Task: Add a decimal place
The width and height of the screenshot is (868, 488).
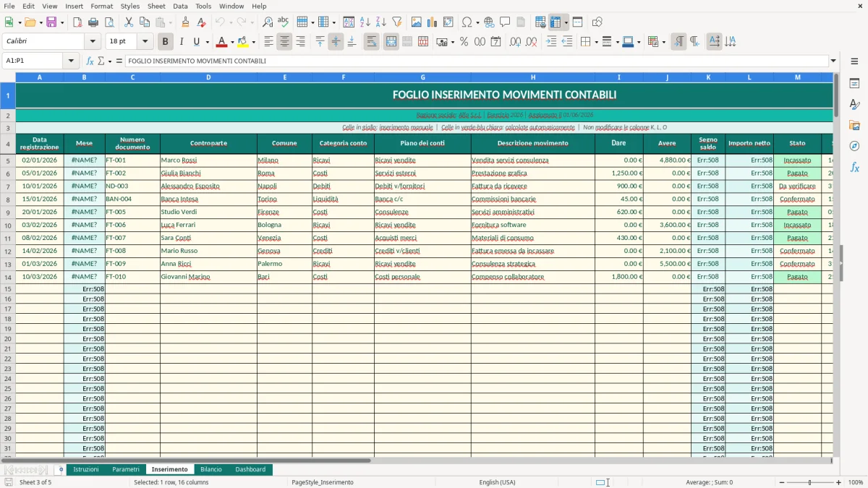Action: pos(515,42)
